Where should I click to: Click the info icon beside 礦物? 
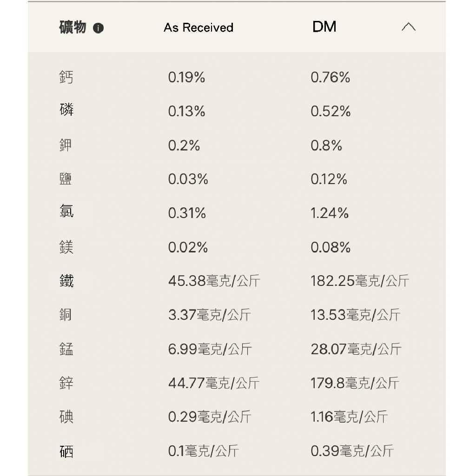(x=98, y=28)
